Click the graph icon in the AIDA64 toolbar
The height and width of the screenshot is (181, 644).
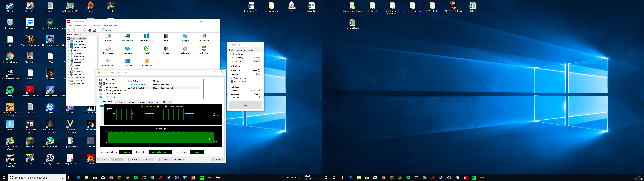click(95, 30)
